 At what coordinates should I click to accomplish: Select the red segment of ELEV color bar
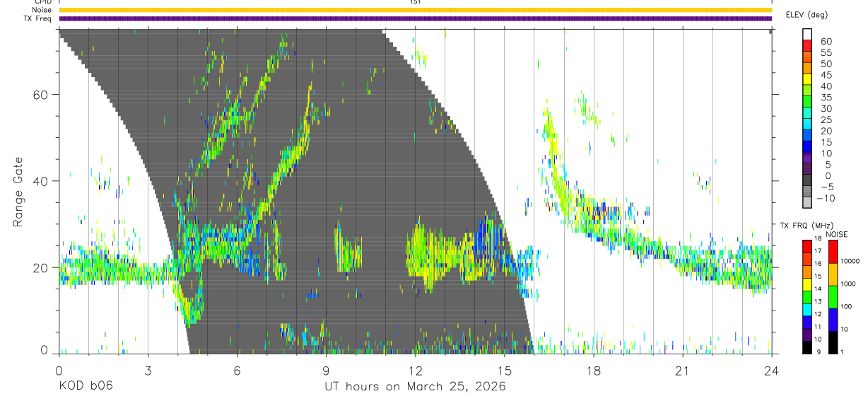point(808,46)
